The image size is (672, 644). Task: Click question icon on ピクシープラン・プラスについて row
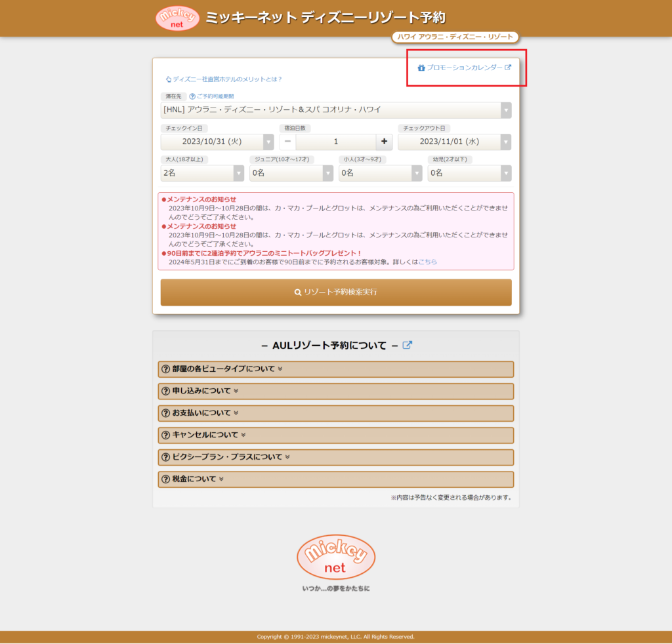click(166, 457)
